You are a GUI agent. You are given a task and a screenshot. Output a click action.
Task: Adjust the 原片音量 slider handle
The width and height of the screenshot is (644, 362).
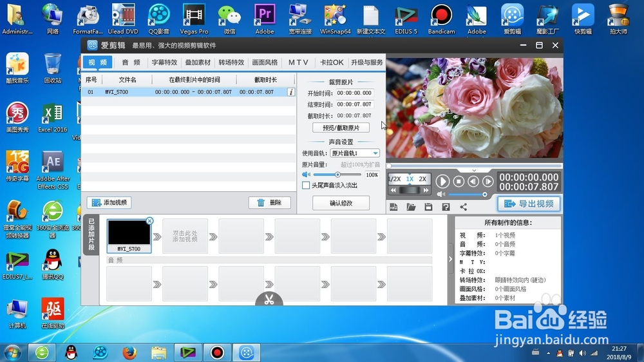pyautogui.click(x=337, y=175)
